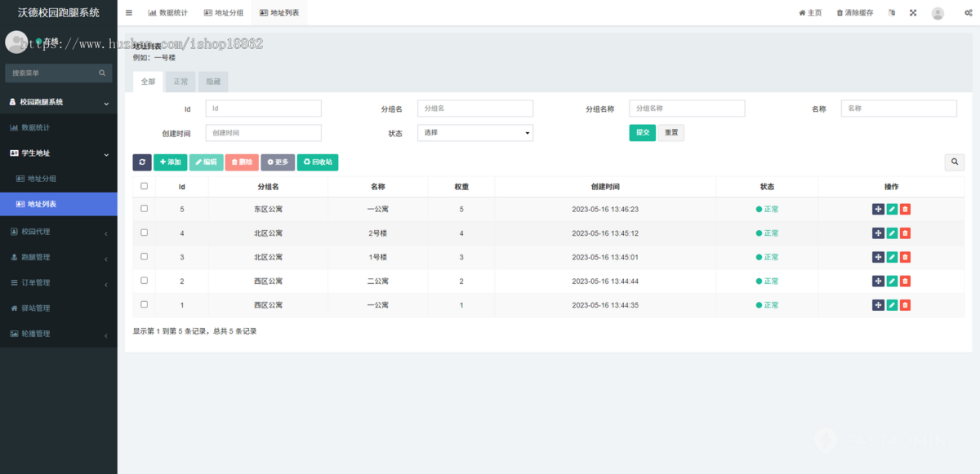This screenshot has width=980, height=474.
Task: Click the user avatar in top bar
Action: click(938, 13)
